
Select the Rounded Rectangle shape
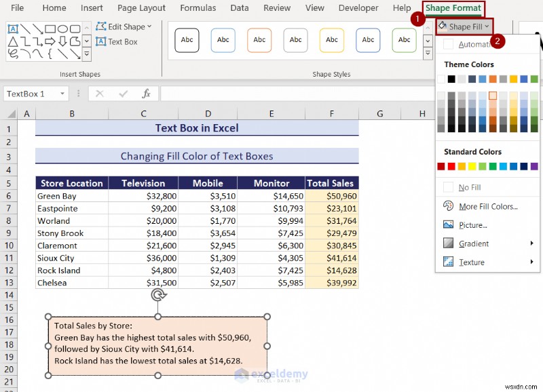click(75, 28)
